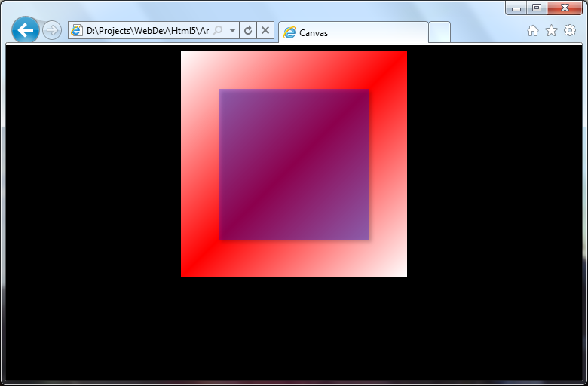Click the Refresh page button

click(x=248, y=30)
